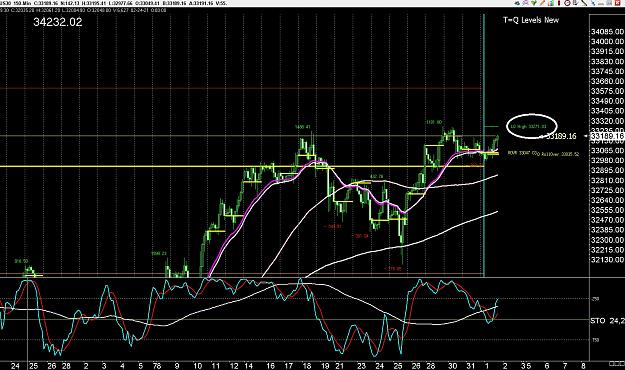Click the T=Q Levels New label

click(531, 20)
